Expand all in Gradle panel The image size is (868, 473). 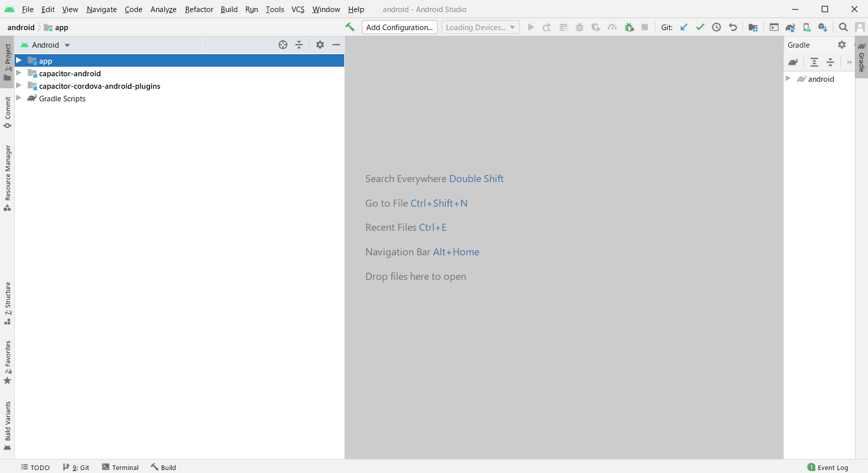[x=814, y=62]
